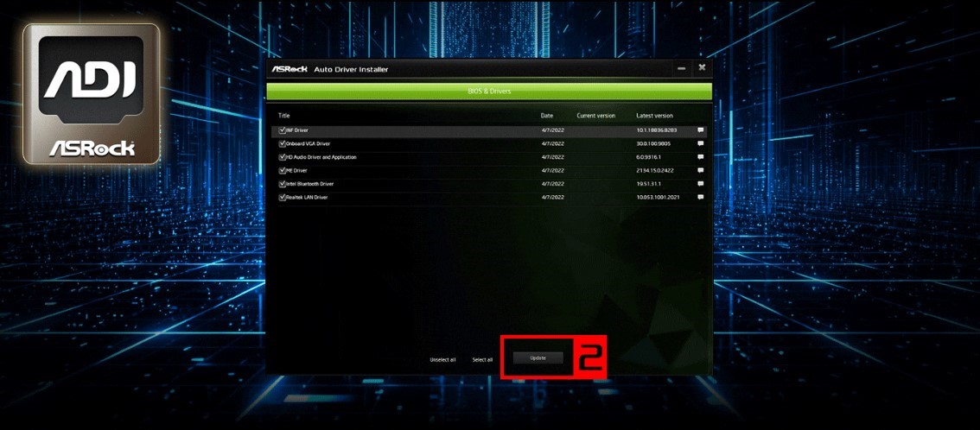Click the Update button
Viewport: 980px width, 430px height.
coord(538,358)
